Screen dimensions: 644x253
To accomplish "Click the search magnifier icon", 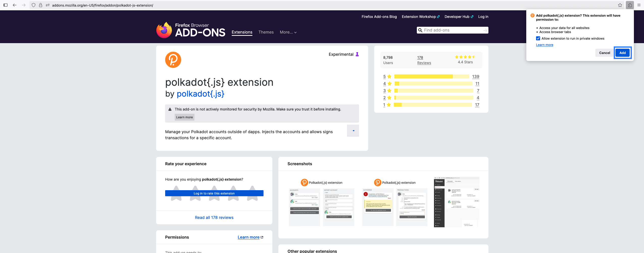I will 420,30.
